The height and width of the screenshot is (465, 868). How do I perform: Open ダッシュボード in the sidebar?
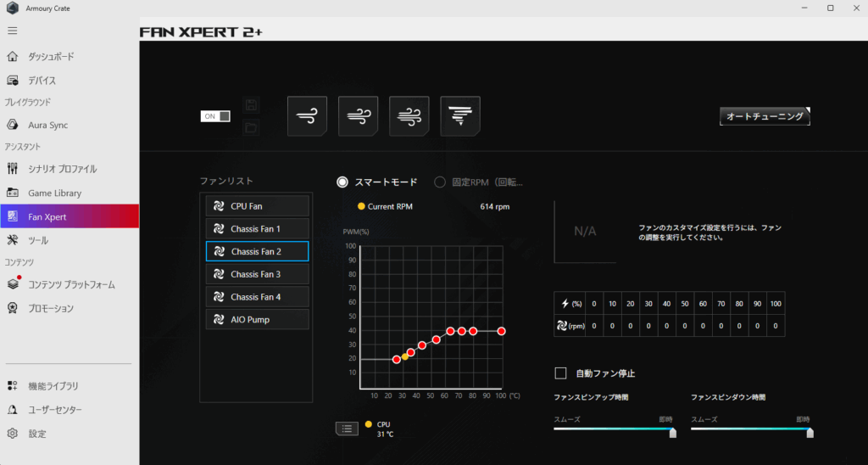pyautogui.click(x=70, y=57)
